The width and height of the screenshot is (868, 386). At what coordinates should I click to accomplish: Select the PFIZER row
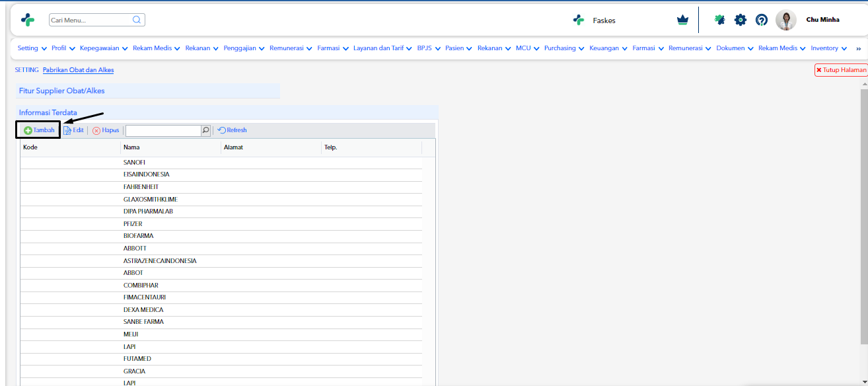221,224
